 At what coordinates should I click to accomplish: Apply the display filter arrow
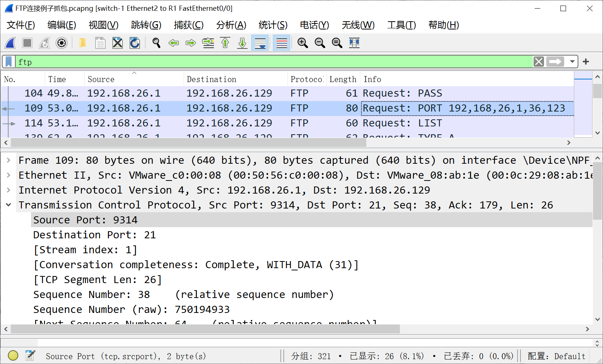[x=555, y=62]
